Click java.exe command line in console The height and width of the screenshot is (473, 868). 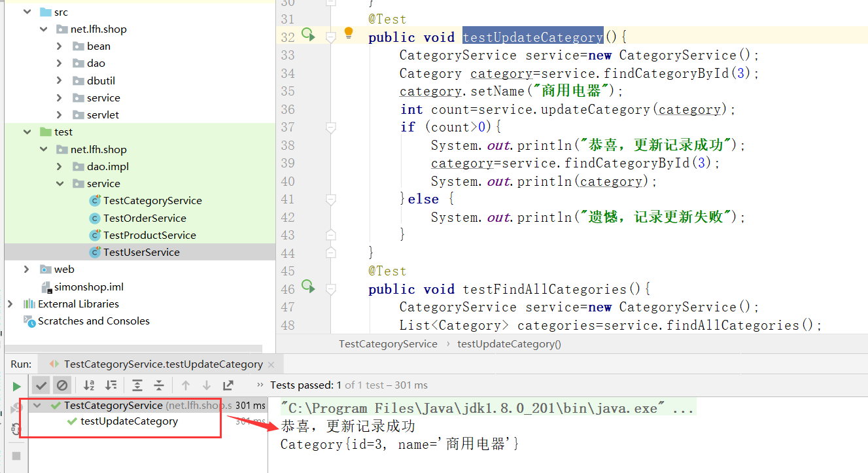pyautogui.click(x=487, y=408)
